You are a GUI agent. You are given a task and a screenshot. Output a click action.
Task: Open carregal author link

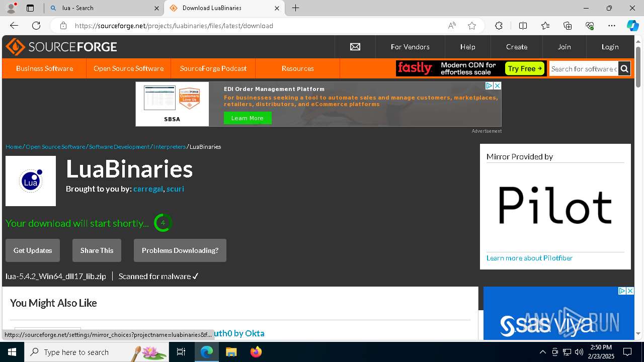(x=148, y=189)
